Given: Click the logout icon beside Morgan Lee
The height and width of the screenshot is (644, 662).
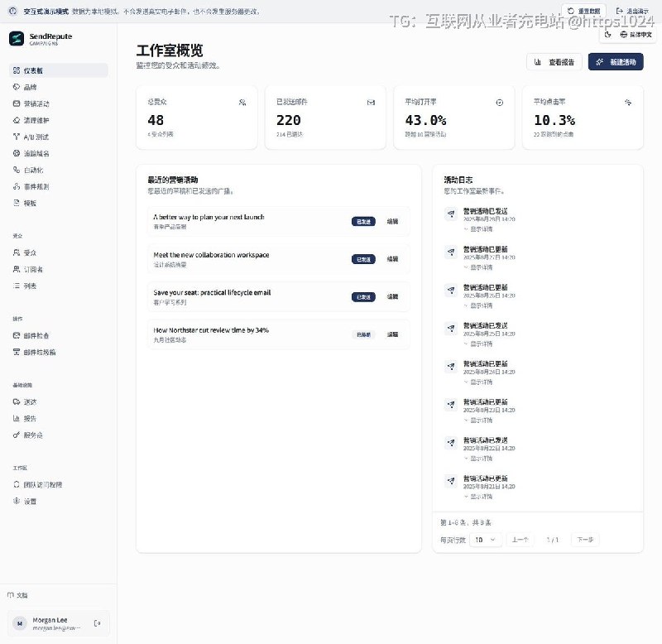Looking at the screenshot, I should [97, 623].
